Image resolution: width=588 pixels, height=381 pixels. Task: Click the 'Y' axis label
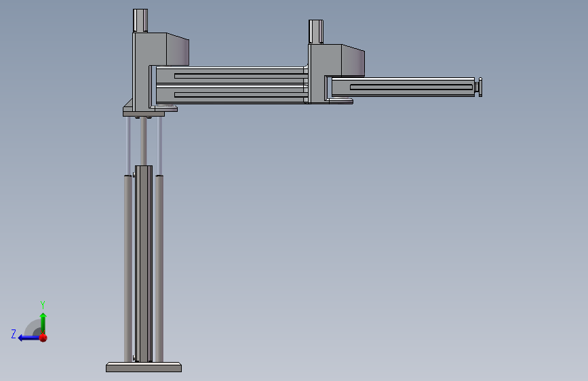pyautogui.click(x=43, y=305)
